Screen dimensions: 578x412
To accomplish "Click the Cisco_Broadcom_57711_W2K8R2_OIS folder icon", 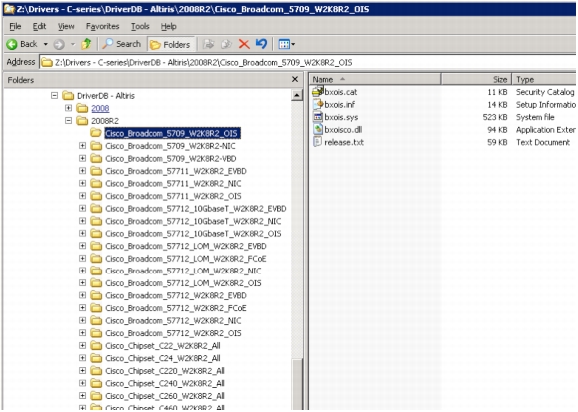I will click(96, 196).
